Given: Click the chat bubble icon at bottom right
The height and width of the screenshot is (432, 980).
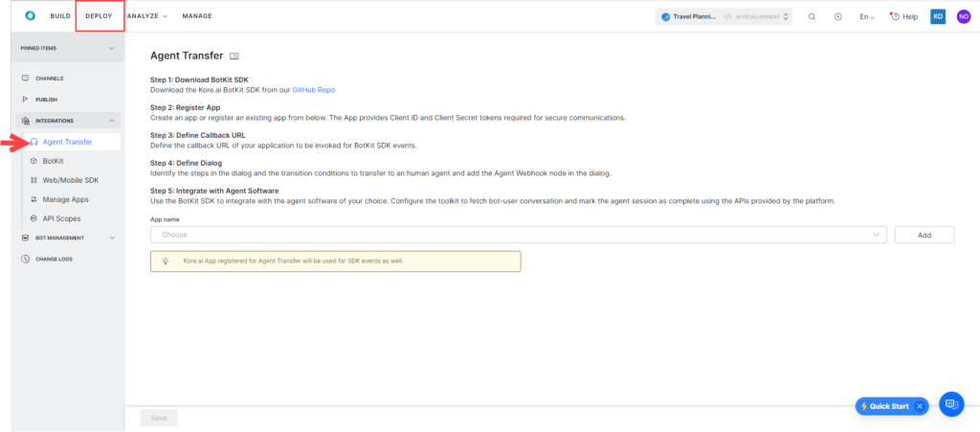Looking at the screenshot, I should [951, 405].
